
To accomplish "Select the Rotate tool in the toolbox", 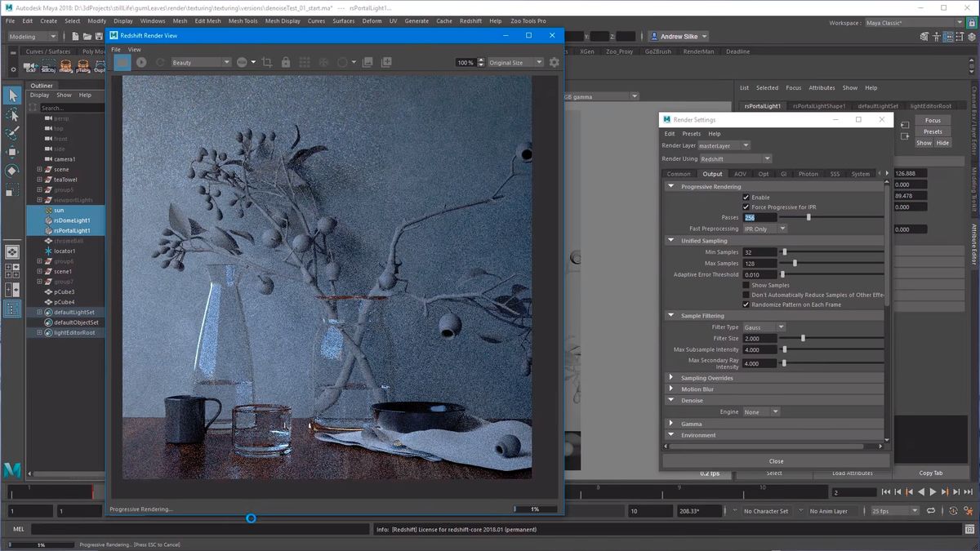I will 11,171.
